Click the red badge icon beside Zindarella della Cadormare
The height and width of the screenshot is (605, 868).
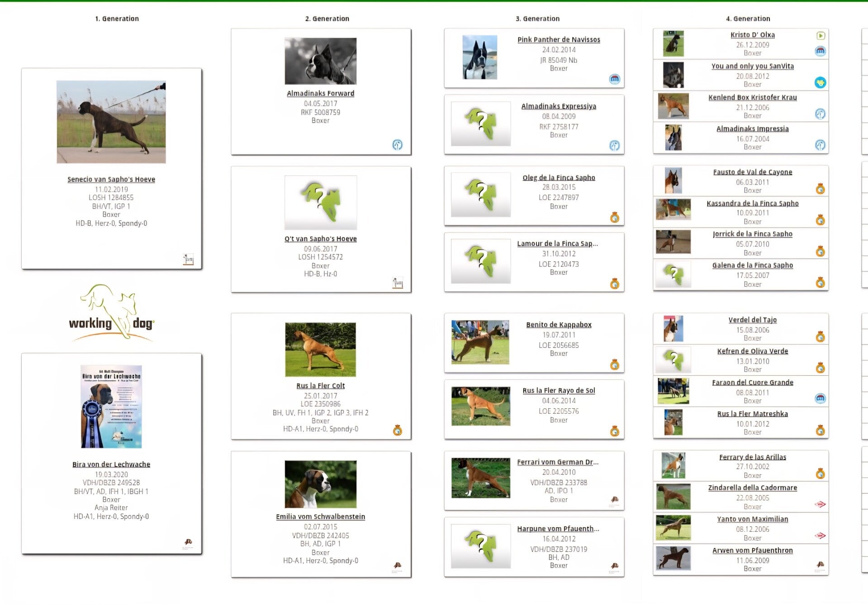tap(820, 504)
